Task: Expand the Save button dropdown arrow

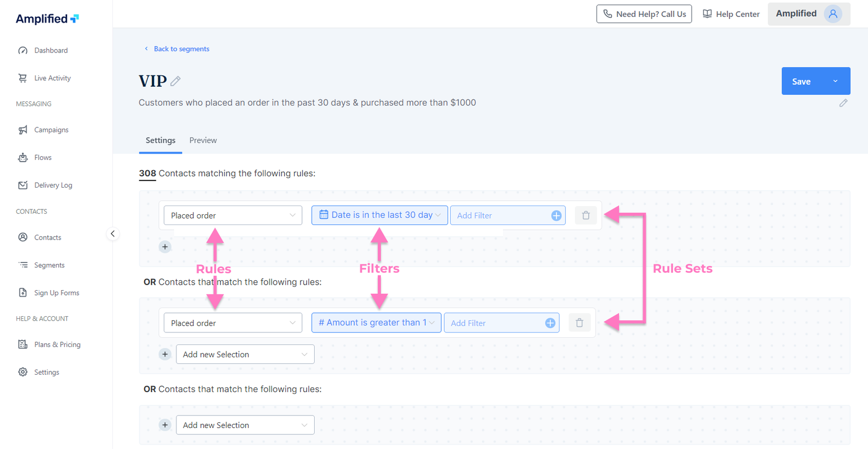Action: tap(835, 81)
